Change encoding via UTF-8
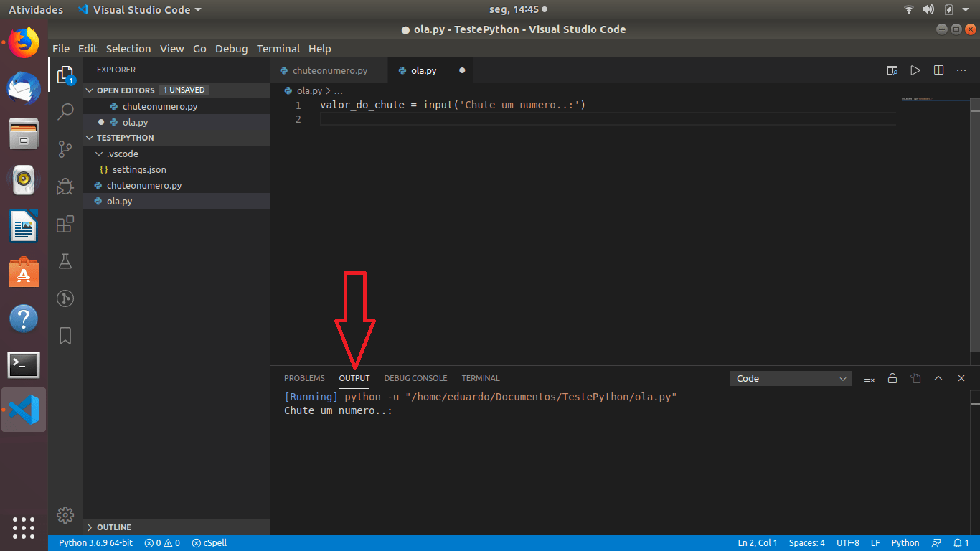 click(x=848, y=543)
